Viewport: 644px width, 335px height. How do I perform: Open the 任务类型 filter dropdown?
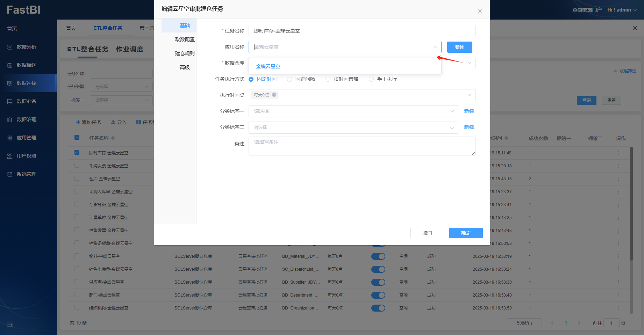point(121,86)
